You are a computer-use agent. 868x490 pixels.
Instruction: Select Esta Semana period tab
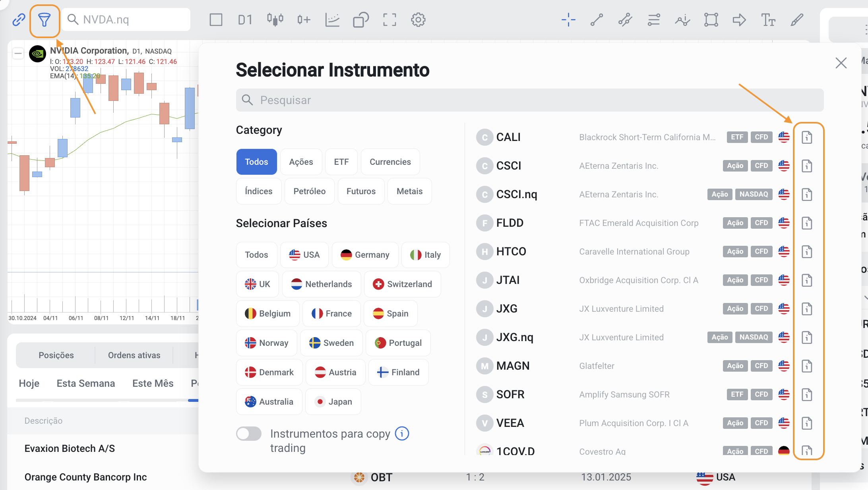click(x=85, y=383)
